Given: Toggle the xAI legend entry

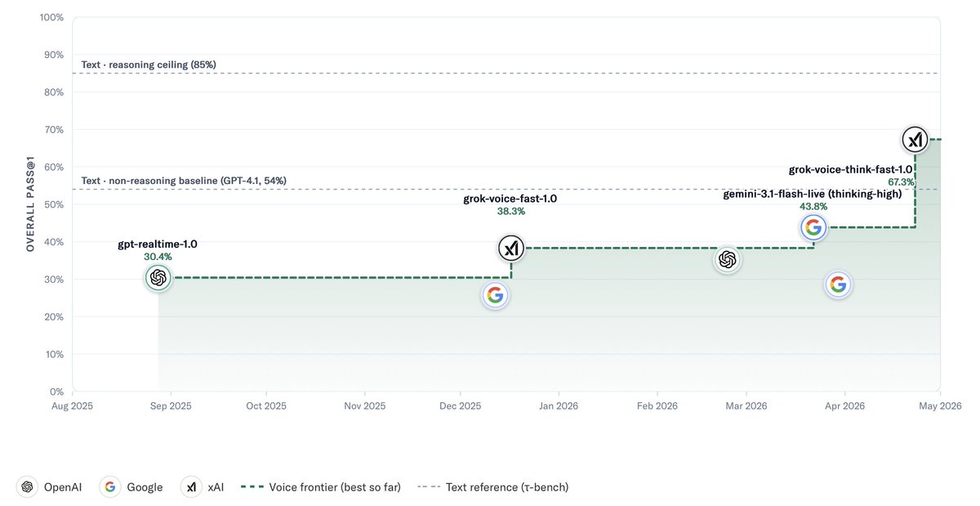Looking at the screenshot, I should tap(203, 487).
